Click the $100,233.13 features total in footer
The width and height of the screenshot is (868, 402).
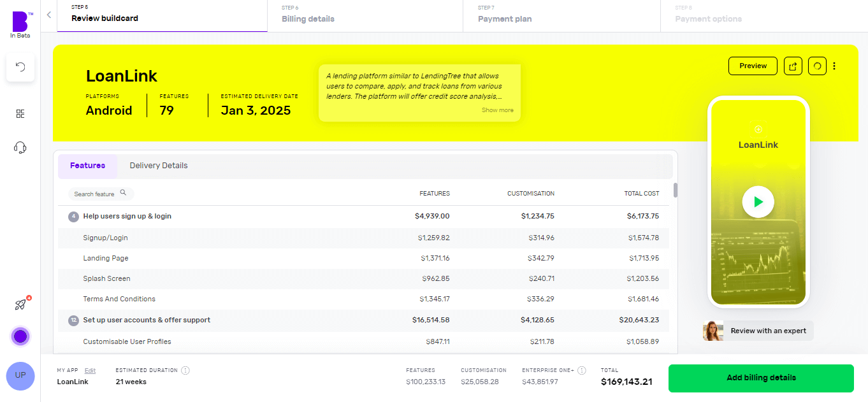click(426, 382)
